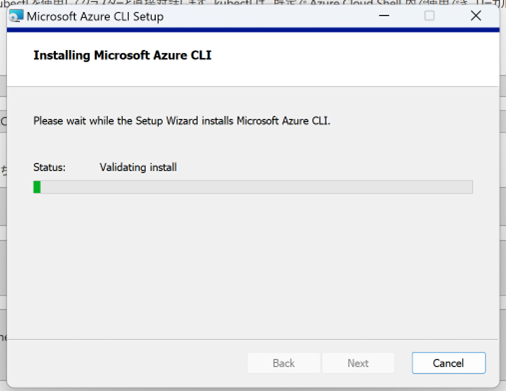This screenshot has height=391, width=506.
Task: Close the Azure CLI Setup window
Action: (476, 16)
